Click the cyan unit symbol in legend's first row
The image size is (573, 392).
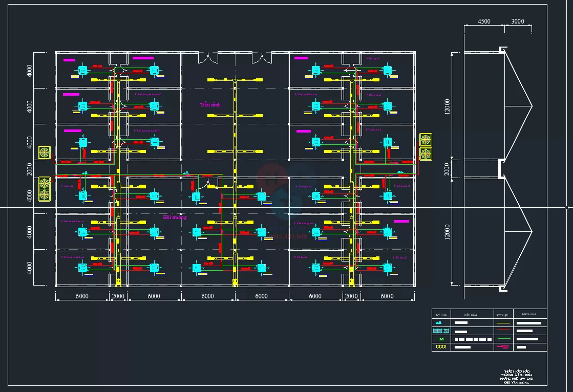point(440,323)
